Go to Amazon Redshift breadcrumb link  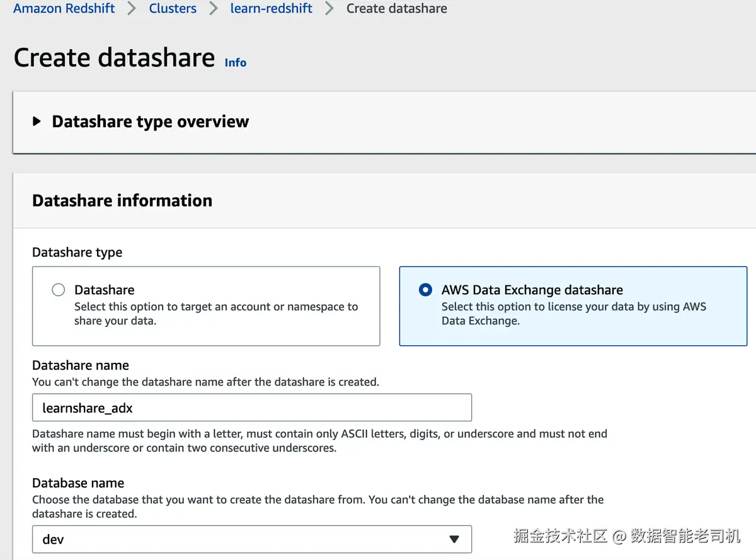click(x=64, y=9)
